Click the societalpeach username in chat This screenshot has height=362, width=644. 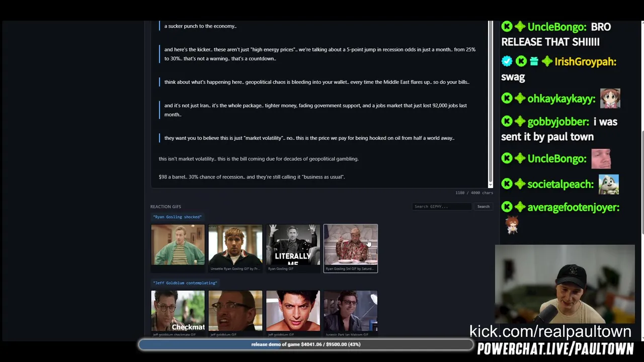560,185
